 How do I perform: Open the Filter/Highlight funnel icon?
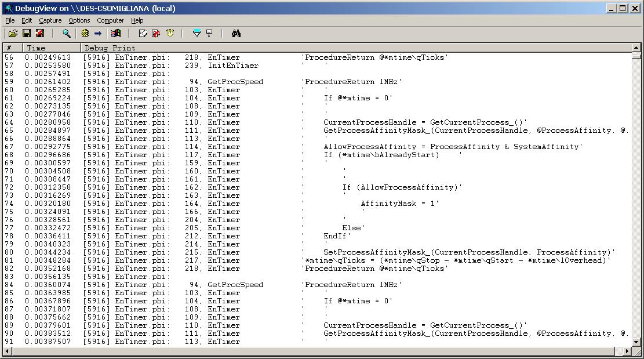[197, 33]
